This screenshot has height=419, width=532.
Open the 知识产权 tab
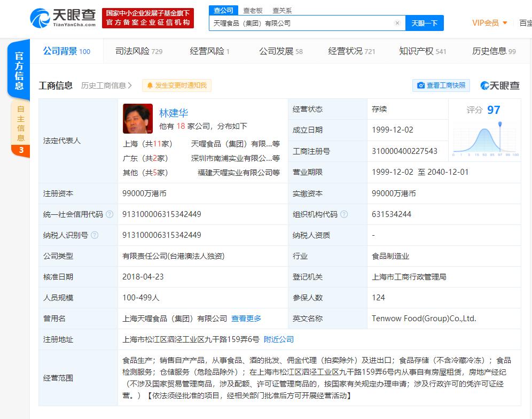tap(423, 51)
